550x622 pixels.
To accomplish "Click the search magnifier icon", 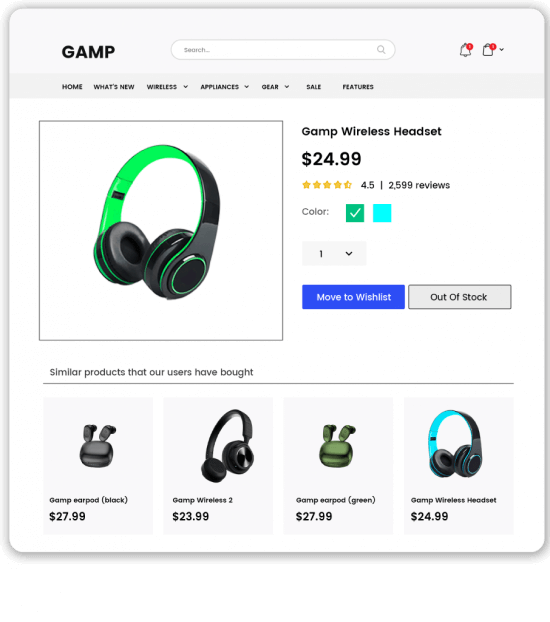I will (x=381, y=50).
